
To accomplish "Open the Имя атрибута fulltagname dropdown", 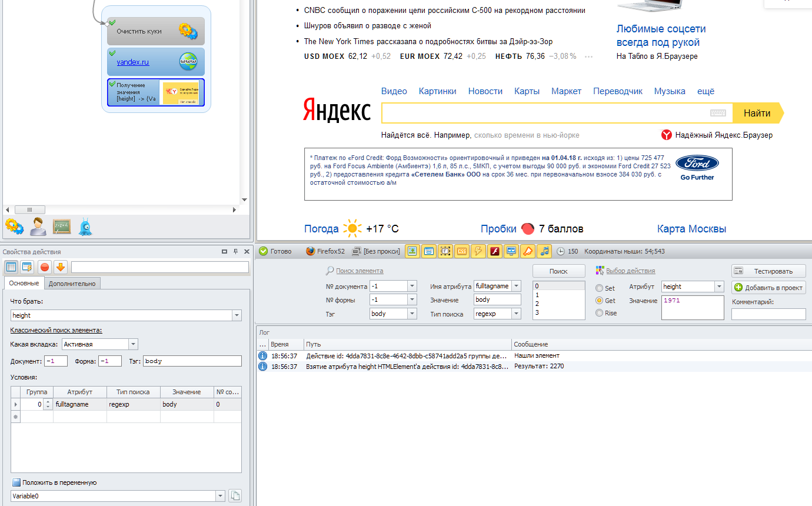I will point(516,286).
